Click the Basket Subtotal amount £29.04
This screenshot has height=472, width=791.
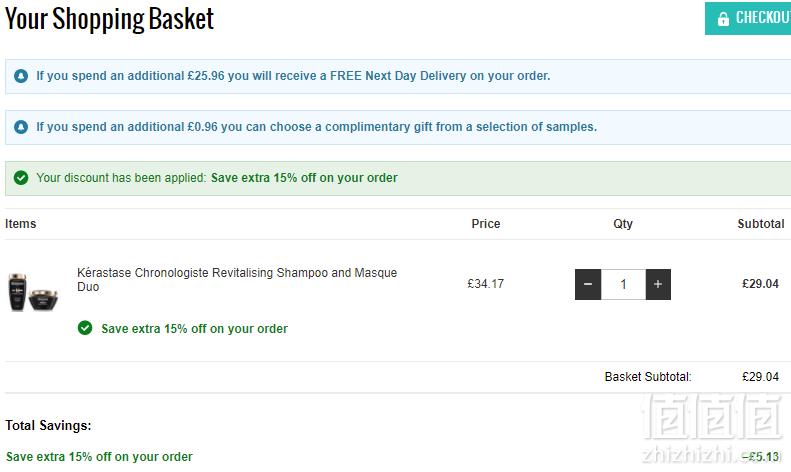pyautogui.click(x=760, y=377)
